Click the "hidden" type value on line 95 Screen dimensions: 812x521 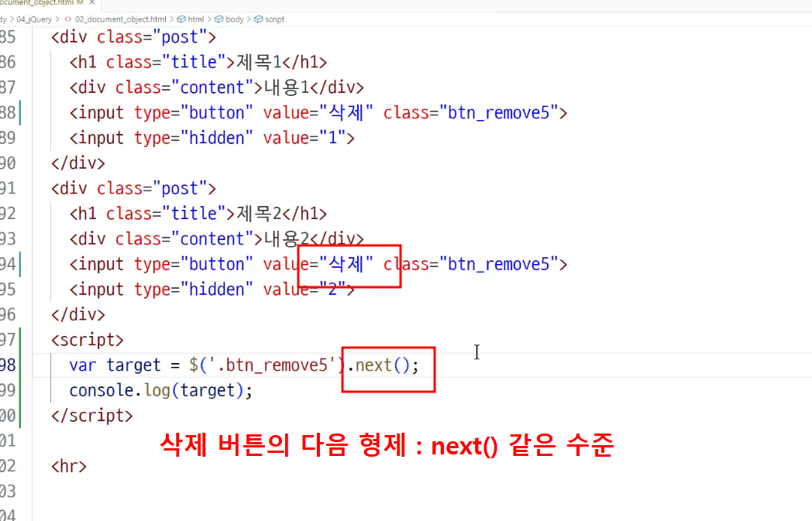(x=216, y=290)
